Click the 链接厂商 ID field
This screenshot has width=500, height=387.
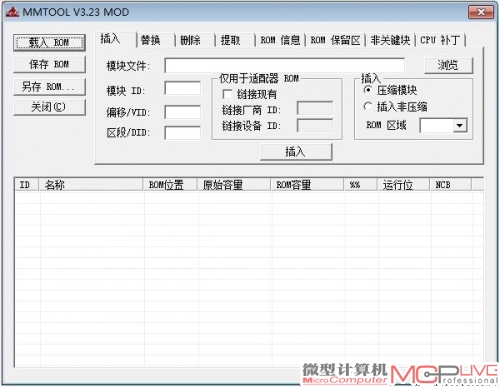[x=315, y=109]
